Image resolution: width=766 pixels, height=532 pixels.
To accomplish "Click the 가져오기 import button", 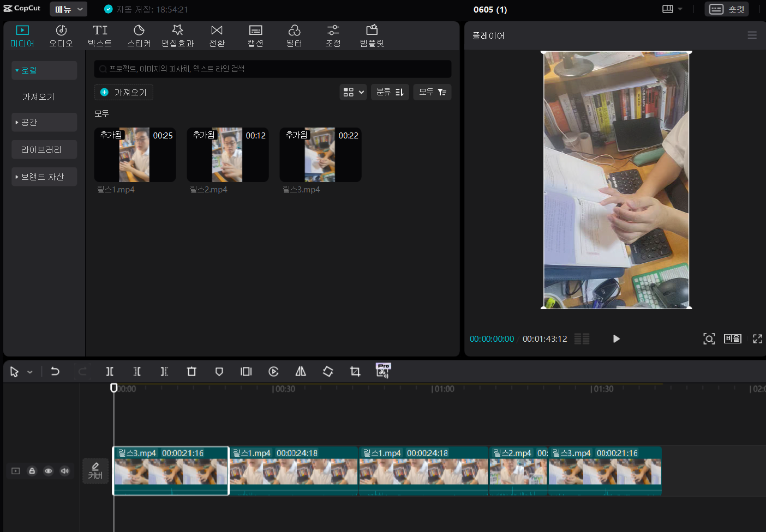I will tap(124, 92).
